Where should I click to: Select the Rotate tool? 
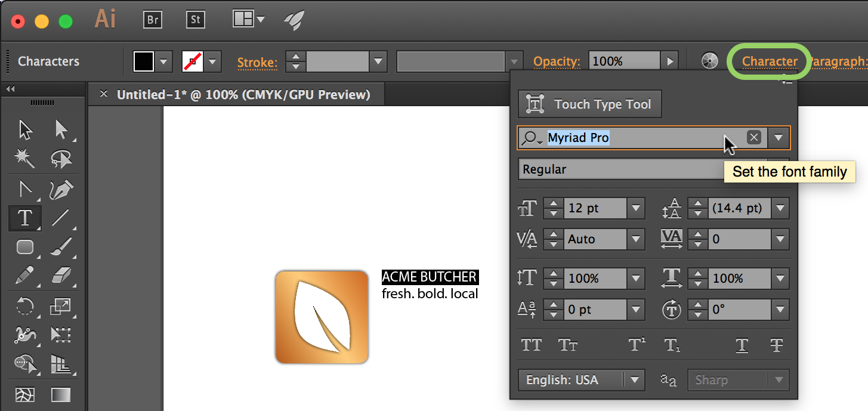24,307
